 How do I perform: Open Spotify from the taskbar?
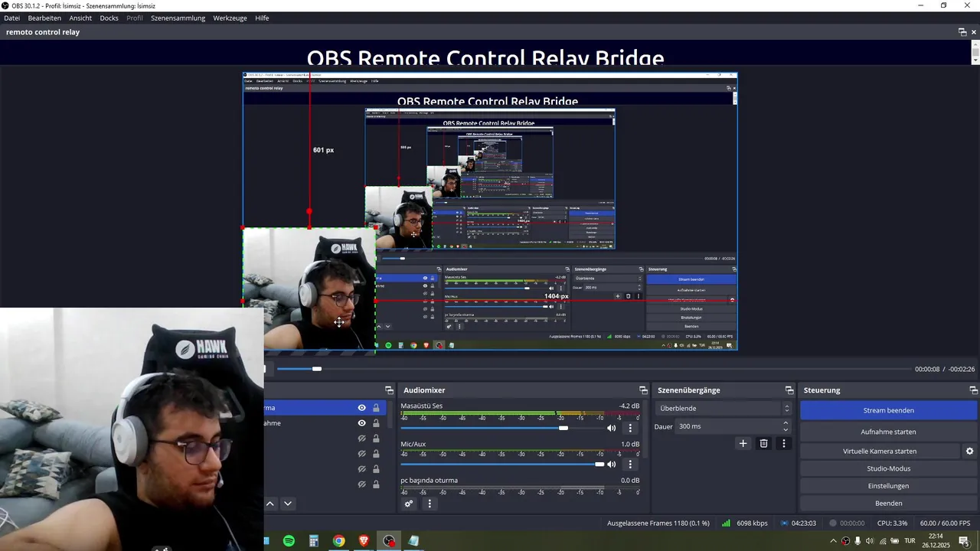click(x=289, y=541)
